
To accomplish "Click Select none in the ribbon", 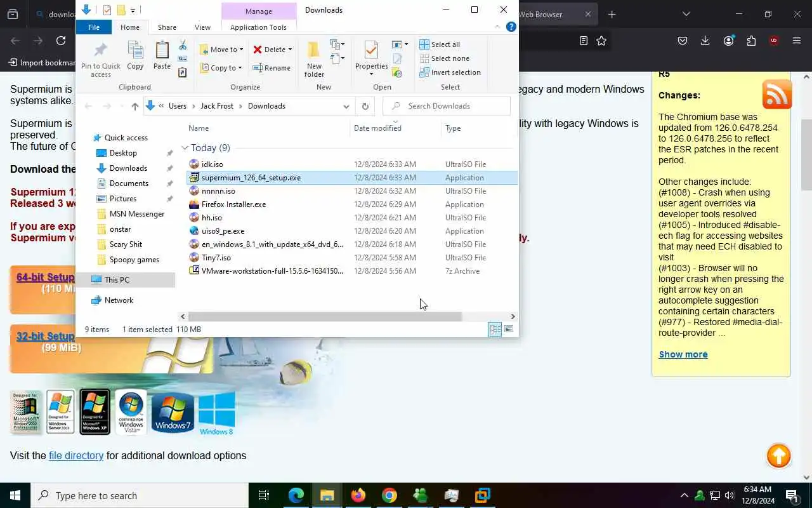I will click(x=444, y=58).
